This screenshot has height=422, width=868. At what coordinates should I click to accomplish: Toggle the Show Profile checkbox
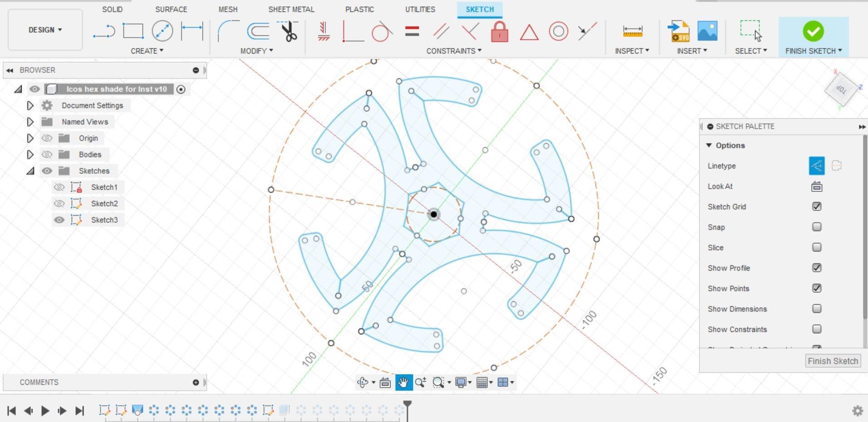coord(817,268)
